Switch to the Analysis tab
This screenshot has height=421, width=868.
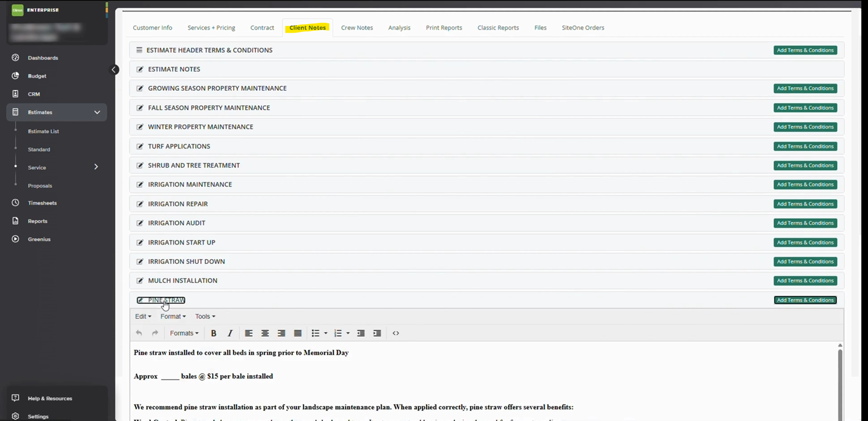pyautogui.click(x=399, y=28)
